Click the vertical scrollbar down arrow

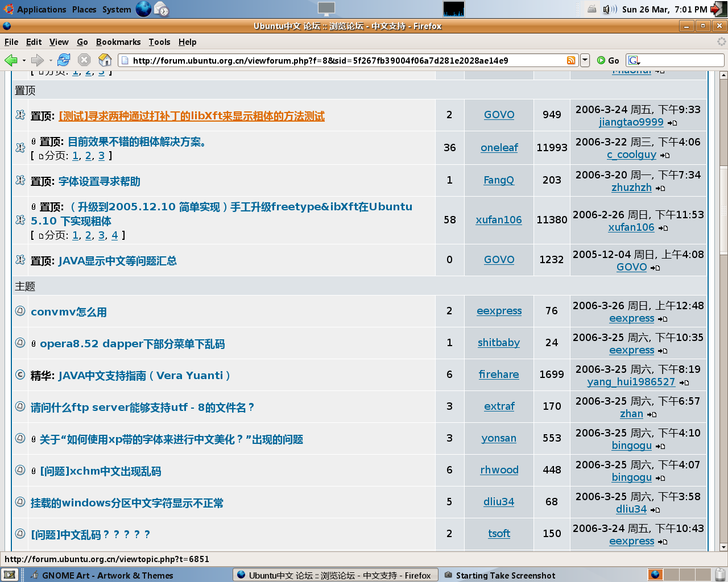click(x=723, y=547)
